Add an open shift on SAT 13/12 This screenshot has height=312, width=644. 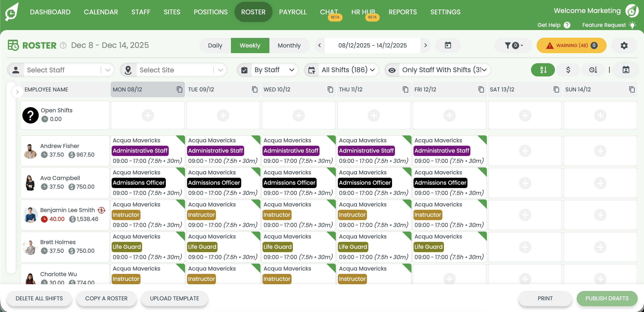(x=525, y=115)
